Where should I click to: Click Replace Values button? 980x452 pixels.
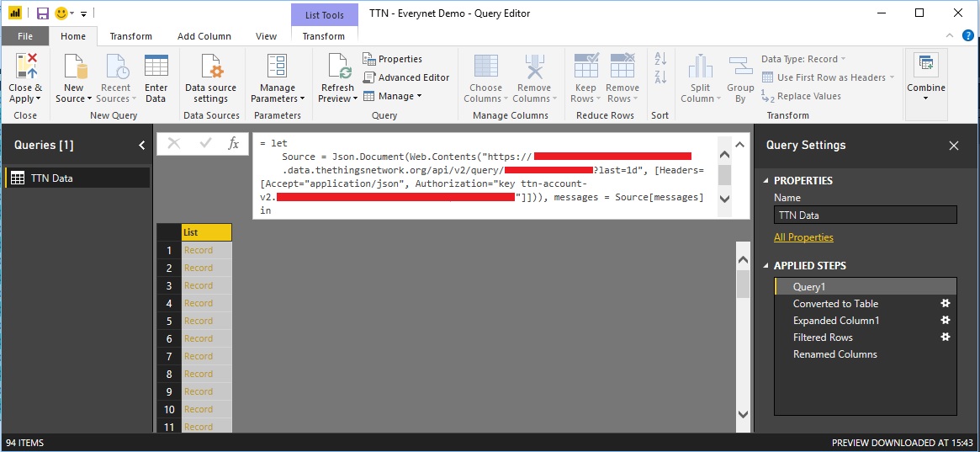point(802,96)
